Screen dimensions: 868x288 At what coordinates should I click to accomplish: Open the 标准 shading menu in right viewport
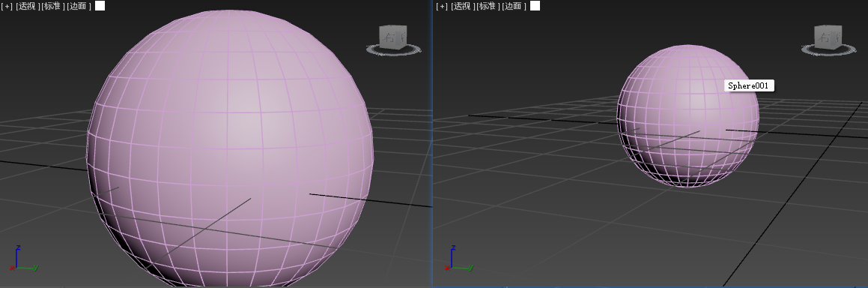tap(488, 6)
